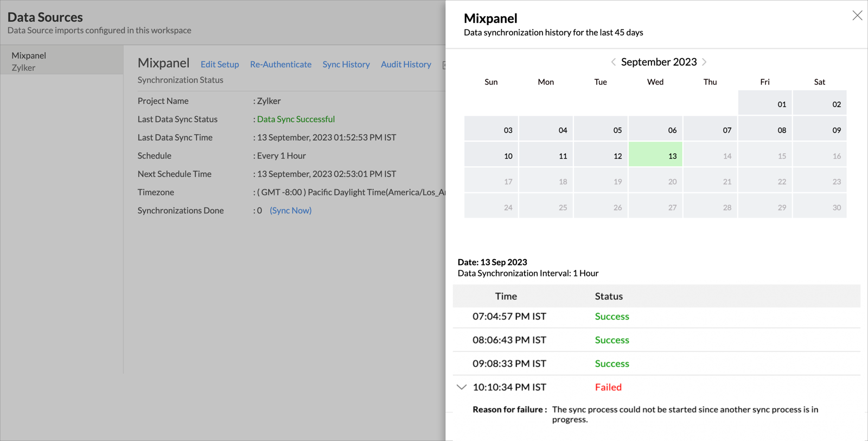868x441 pixels.
Task: Click the September 2023 month title
Action: click(659, 62)
